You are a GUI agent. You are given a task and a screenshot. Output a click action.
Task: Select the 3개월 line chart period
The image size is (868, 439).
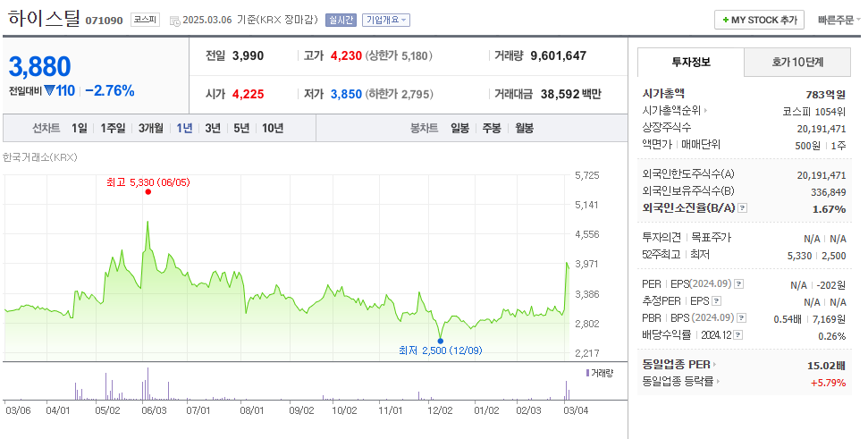coord(150,129)
